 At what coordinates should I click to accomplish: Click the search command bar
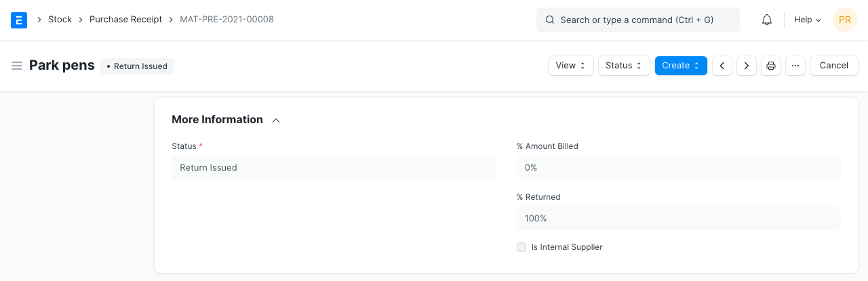coord(637,20)
